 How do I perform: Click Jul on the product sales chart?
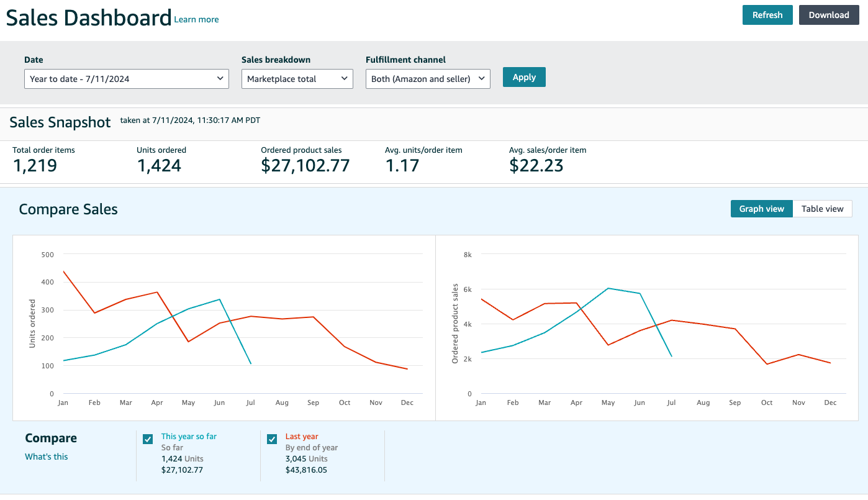tap(671, 403)
